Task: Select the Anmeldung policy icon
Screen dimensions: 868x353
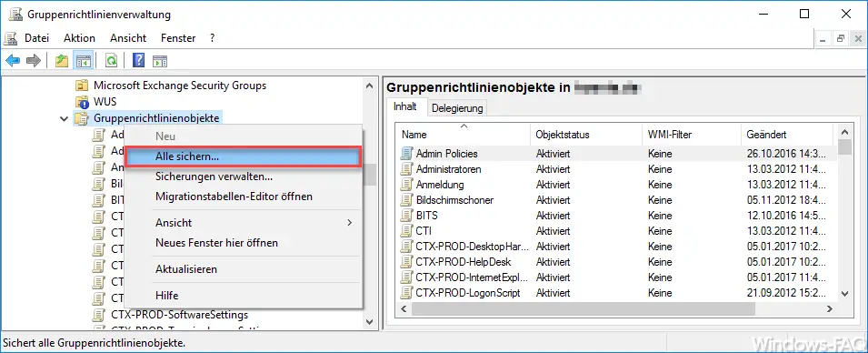Action: coord(407,185)
